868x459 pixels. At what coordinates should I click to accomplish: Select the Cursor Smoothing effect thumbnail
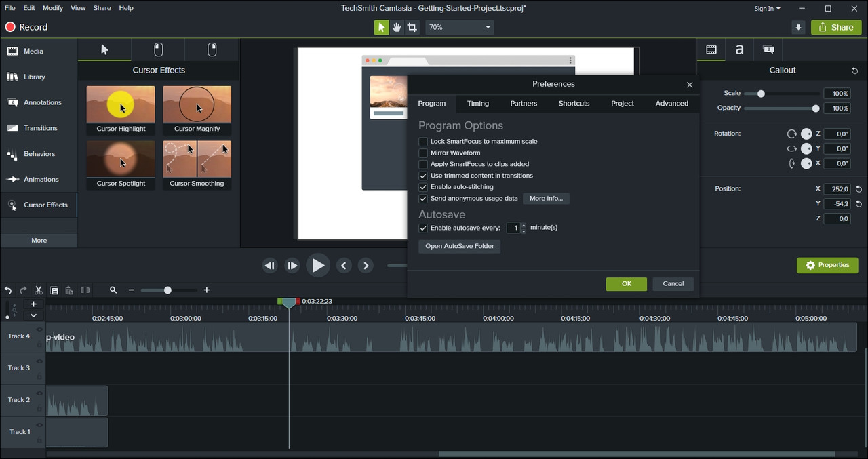click(x=197, y=165)
